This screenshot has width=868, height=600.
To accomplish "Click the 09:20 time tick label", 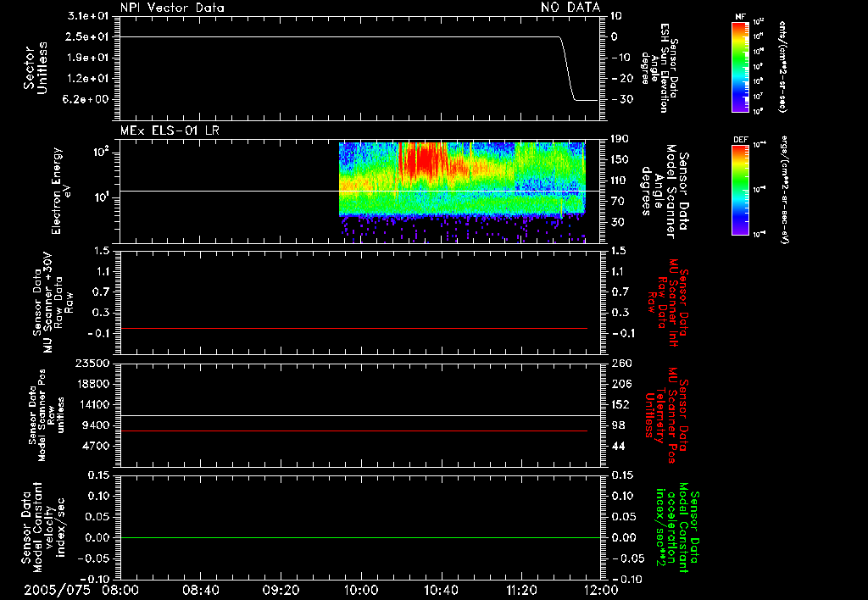I will [x=281, y=590].
